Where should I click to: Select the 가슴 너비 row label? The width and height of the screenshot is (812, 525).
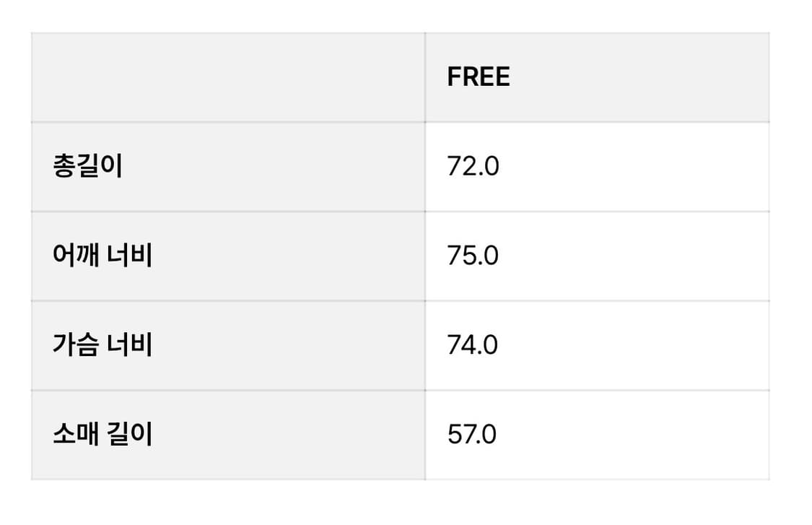pos(102,345)
